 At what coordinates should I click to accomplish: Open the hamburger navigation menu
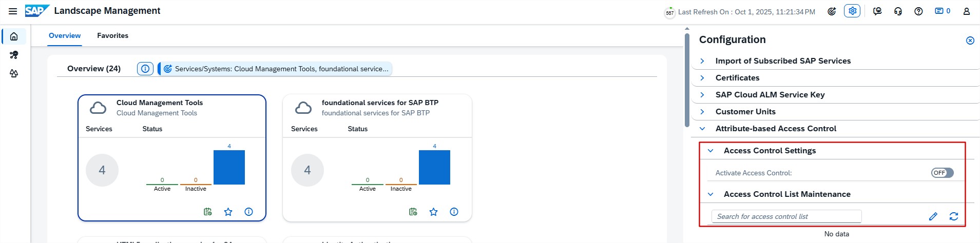tap(13, 11)
